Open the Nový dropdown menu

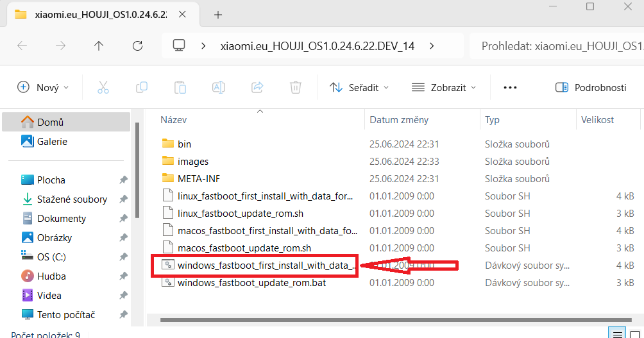click(43, 87)
